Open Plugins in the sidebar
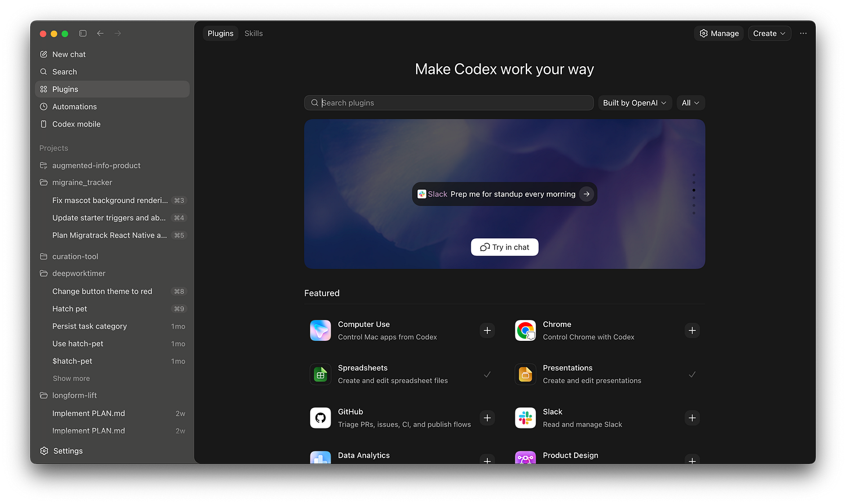846x504 pixels. point(113,89)
